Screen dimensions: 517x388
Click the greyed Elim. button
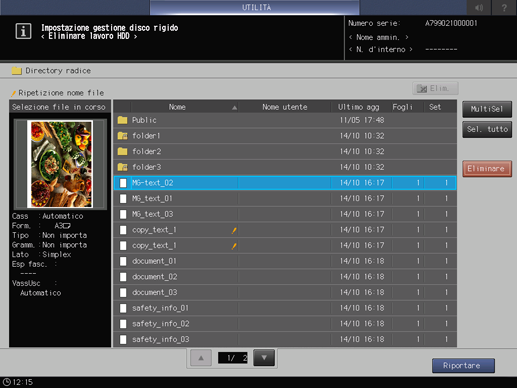pyautogui.click(x=435, y=89)
